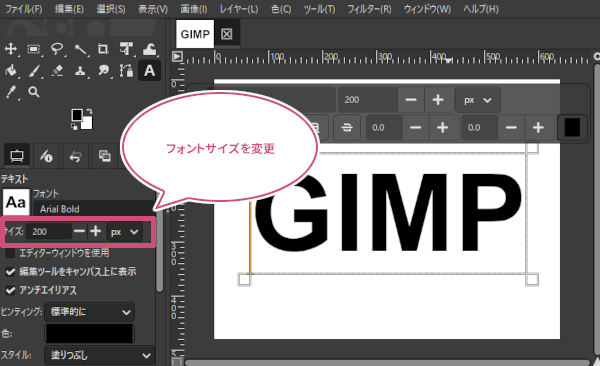Swap foreground and background colors arrow
The image size is (600, 366).
(89, 111)
